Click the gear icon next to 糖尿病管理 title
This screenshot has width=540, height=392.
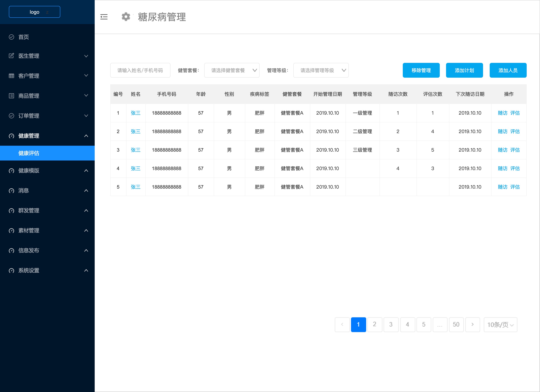pos(126,17)
